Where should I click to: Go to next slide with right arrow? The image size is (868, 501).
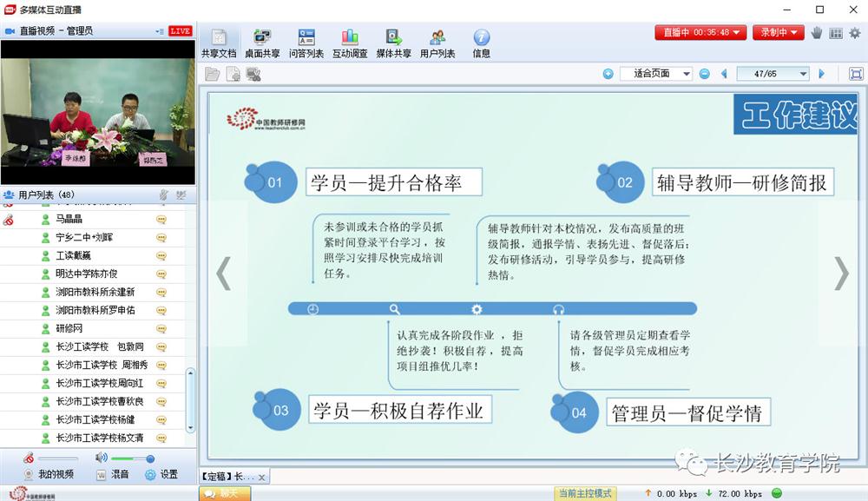click(840, 273)
